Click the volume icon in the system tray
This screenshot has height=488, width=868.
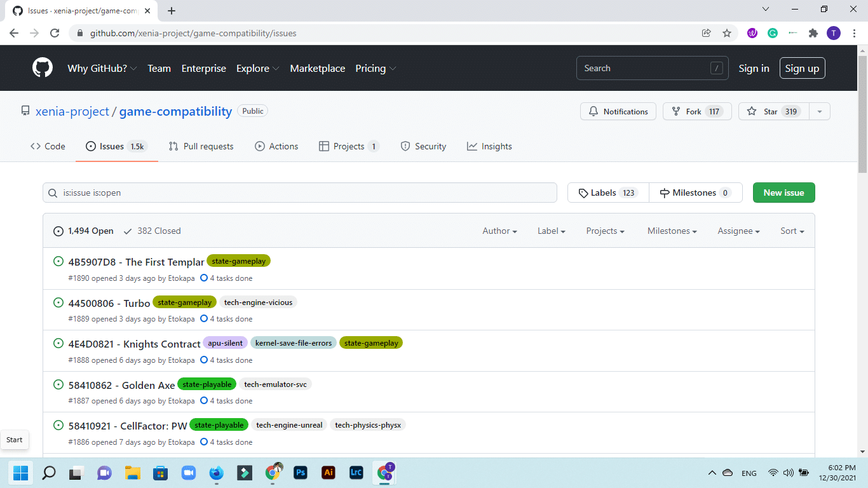pyautogui.click(x=788, y=473)
